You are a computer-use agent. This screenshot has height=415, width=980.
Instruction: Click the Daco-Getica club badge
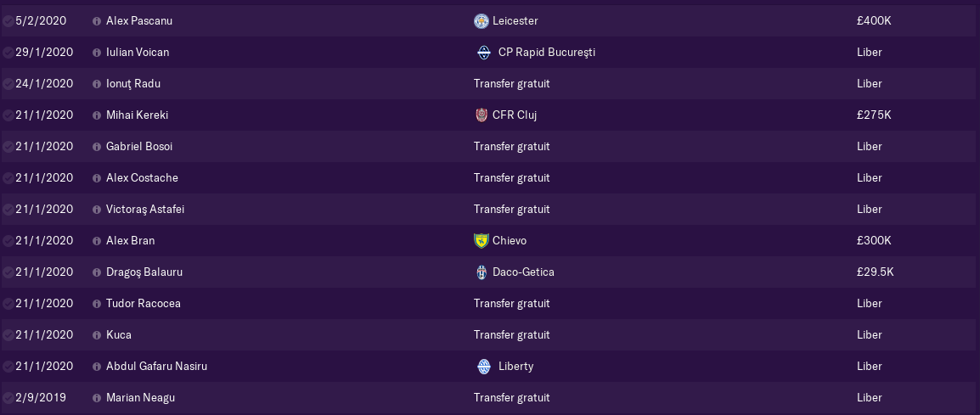[481, 272]
